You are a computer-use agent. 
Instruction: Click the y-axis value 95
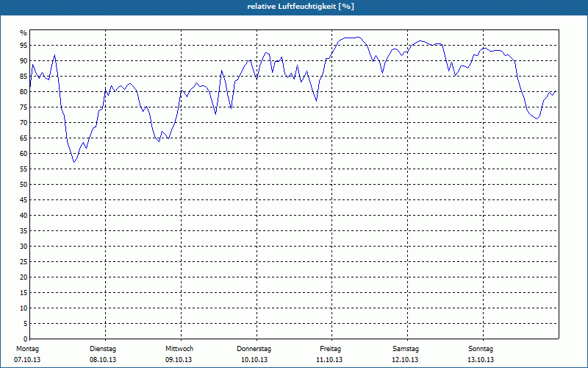tap(24, 46)
